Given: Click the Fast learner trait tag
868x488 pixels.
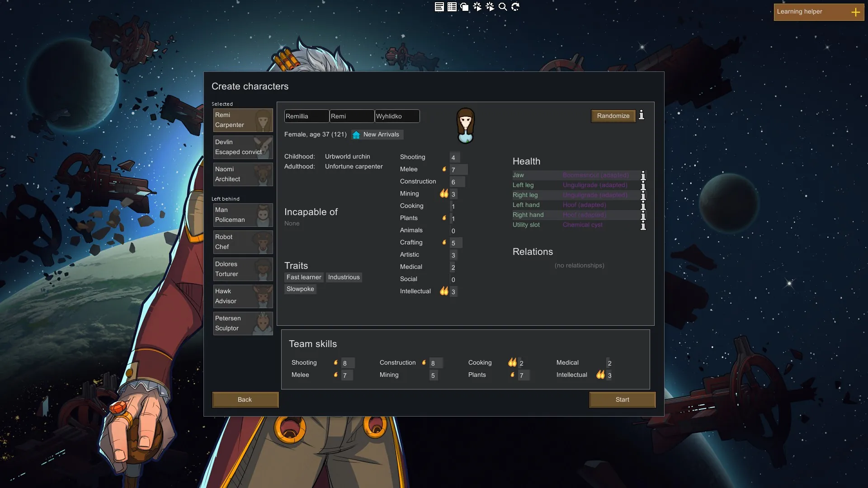Looking at the screenshot, I should 304,277.
